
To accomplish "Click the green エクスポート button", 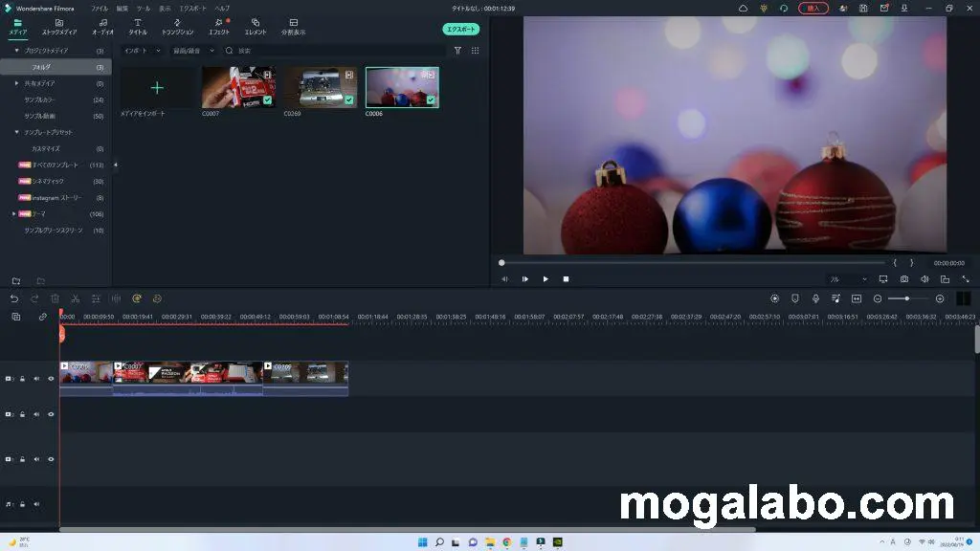I will 461,30.
